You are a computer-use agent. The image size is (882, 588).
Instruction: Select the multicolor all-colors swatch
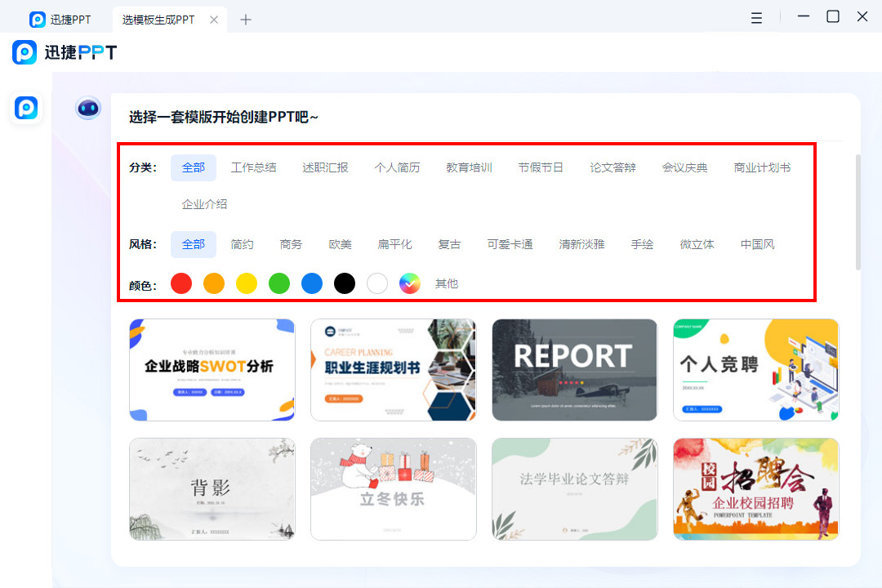409,283
